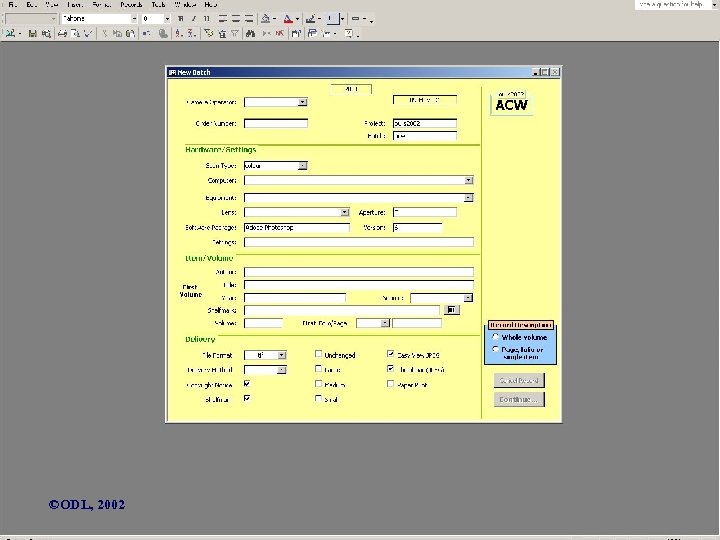Click the Apply Filter funnel icon

(x=235, y=33)
